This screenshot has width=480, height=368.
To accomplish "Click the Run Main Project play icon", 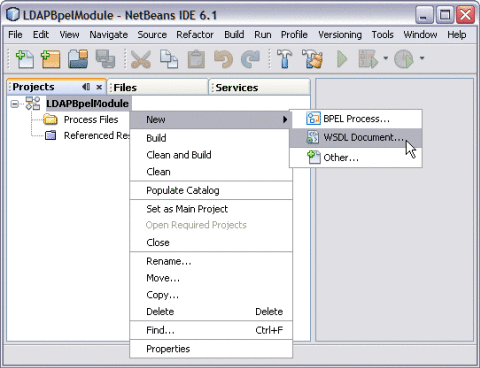I will click(342, 59).
